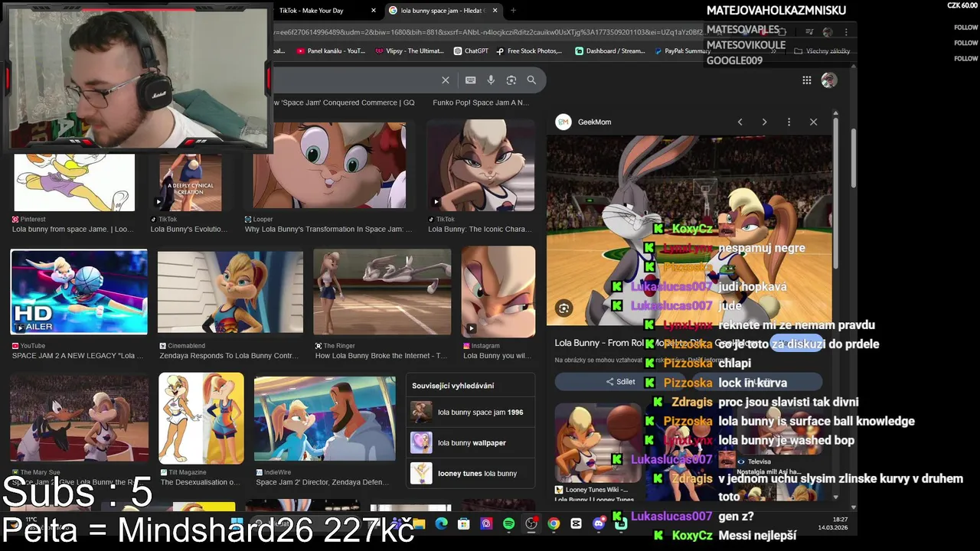980x551 pixels.
Task: Close the lola bunny space jam tab
Action: [495, 11]
